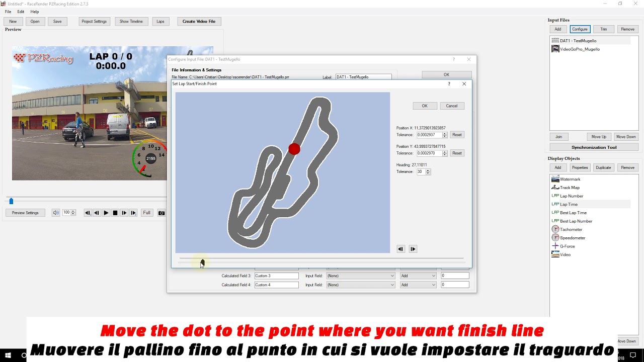Open the File menu
Screen dimensions: 644x362
(x=8, y=12)
